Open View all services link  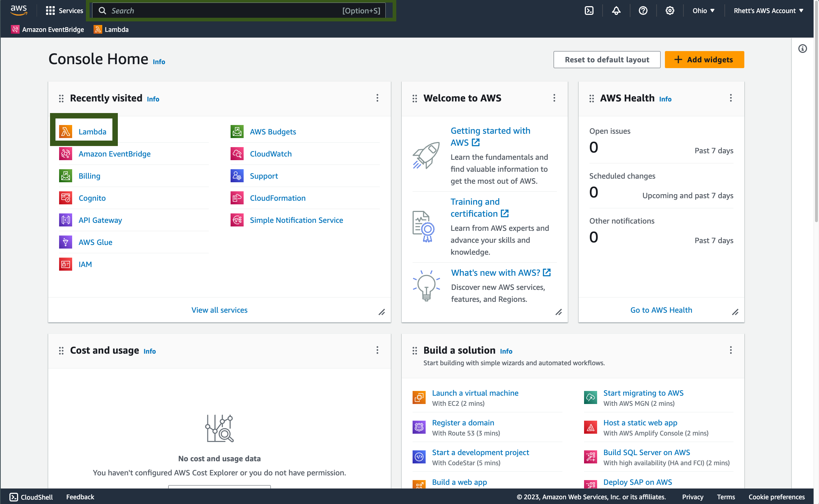point(219,310)
